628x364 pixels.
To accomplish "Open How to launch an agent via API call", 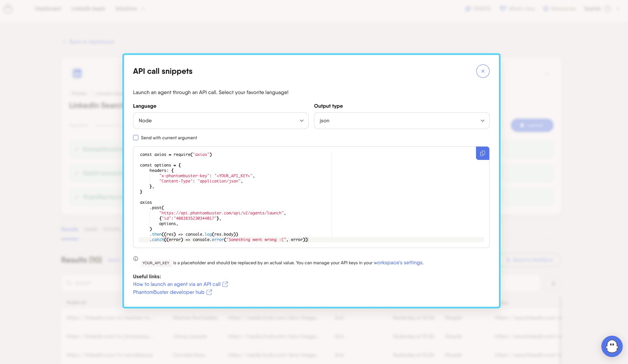I will [177, 284].
